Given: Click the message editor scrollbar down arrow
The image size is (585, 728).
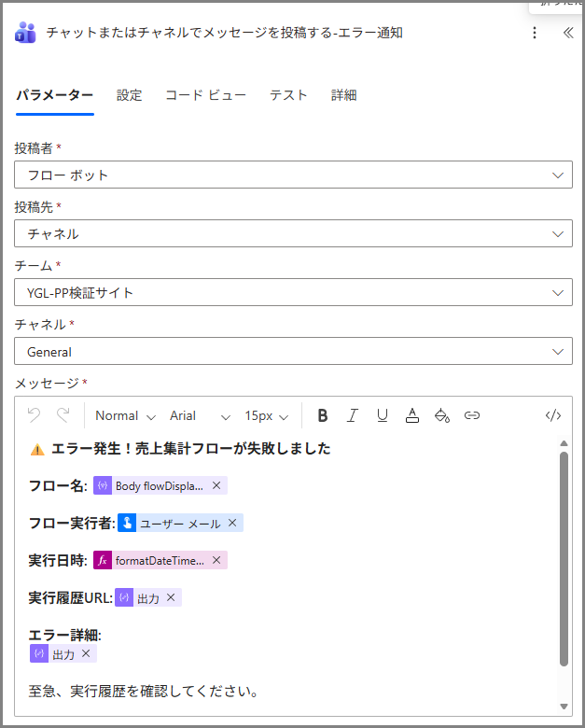Looking at the screenshot, I should [x=564, y=706].
